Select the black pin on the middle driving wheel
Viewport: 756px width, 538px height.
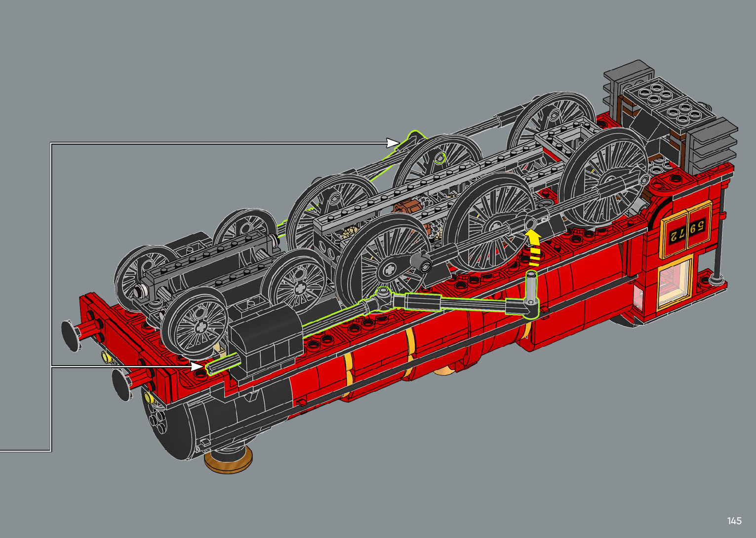click(x=423, y=265)
